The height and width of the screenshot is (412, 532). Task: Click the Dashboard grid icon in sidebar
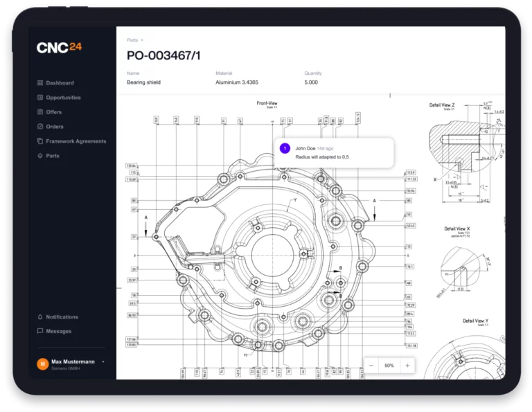40,83
